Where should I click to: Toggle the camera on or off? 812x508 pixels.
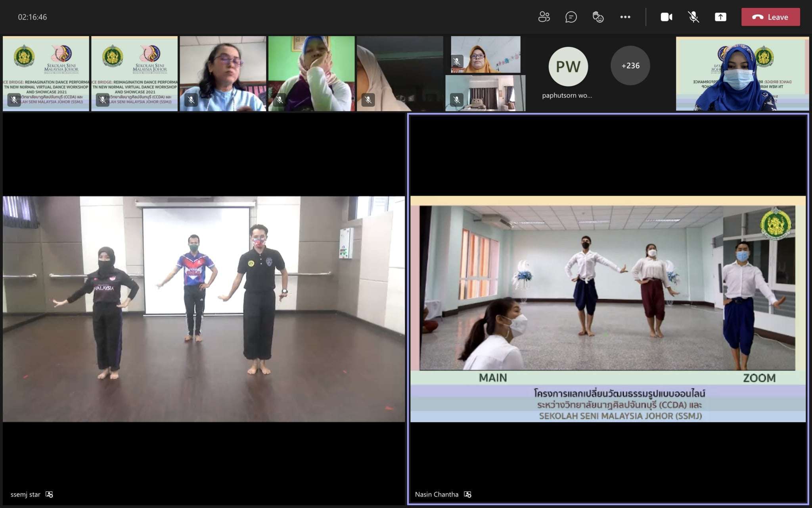[x=666, y=17]
